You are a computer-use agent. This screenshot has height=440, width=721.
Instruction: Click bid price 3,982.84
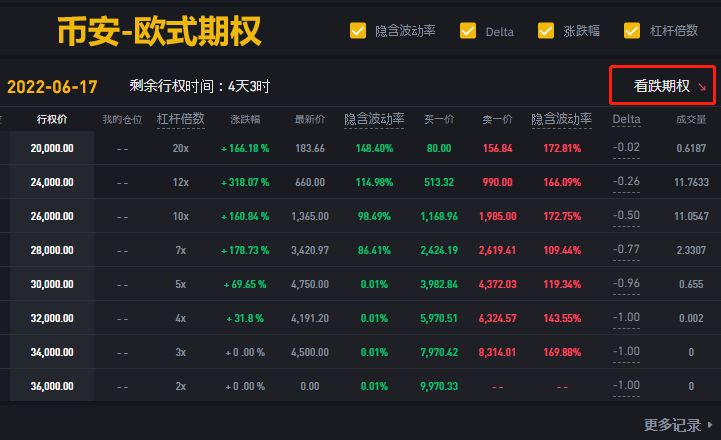point(439,284)
